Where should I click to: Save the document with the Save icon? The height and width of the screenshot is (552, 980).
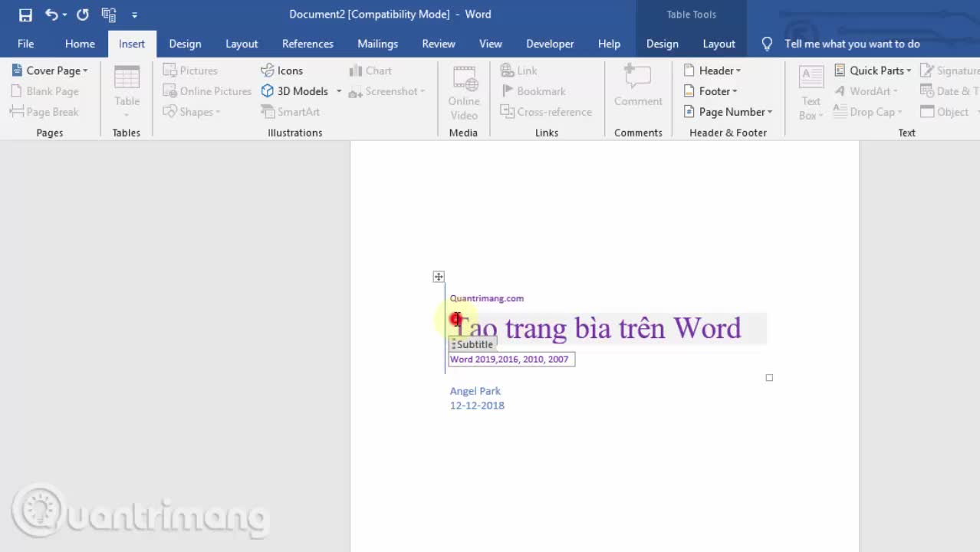point(25,15)
